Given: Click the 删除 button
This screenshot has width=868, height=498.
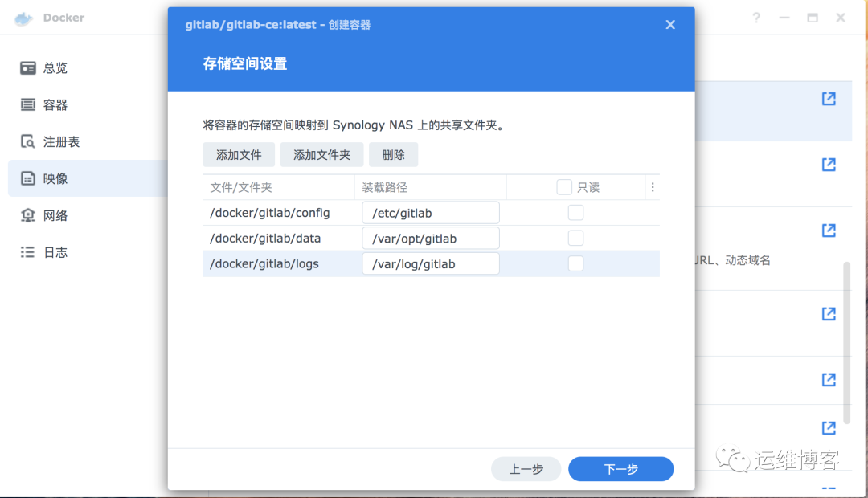Looking at the screenshot, I should pos(394,155).
